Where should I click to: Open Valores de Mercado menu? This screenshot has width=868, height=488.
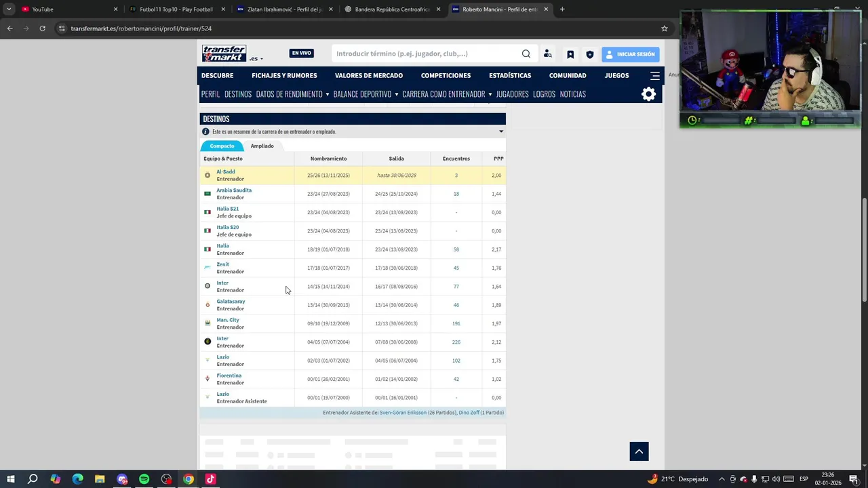click(369, 75)
